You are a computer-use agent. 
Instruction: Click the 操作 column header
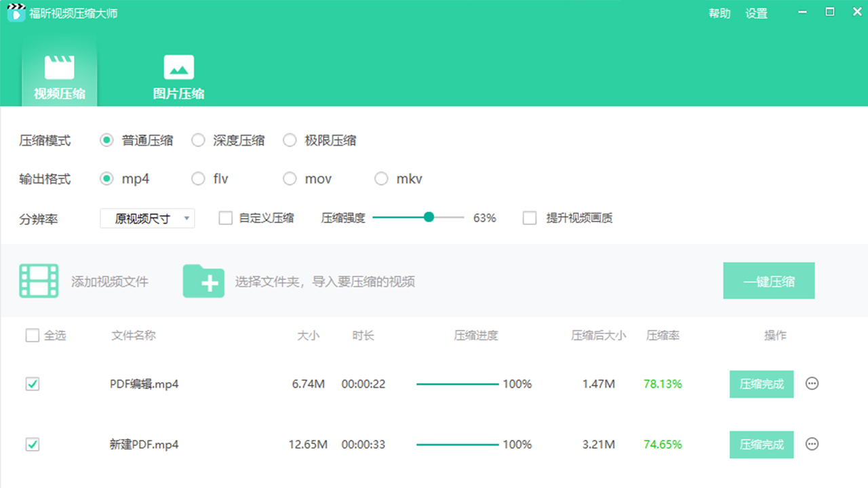pos(775,335)
